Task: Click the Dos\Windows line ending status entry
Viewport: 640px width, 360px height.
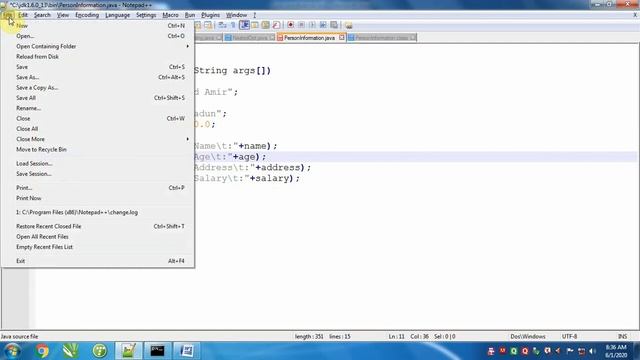Action: [528, 336]
